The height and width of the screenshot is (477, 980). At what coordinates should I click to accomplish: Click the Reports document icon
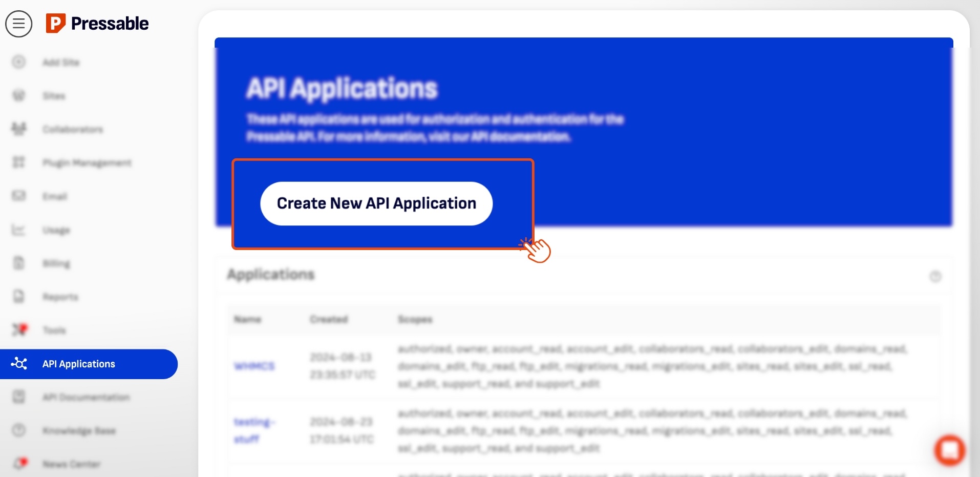pyautogui.click(x=19, y=297)
